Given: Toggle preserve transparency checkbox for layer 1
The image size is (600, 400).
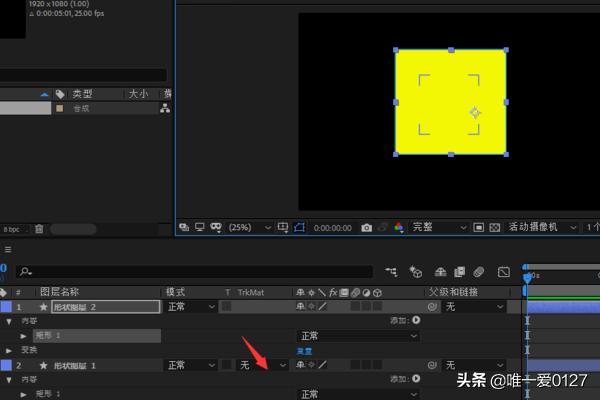Looking at the screenshot, I should point(227,307).
